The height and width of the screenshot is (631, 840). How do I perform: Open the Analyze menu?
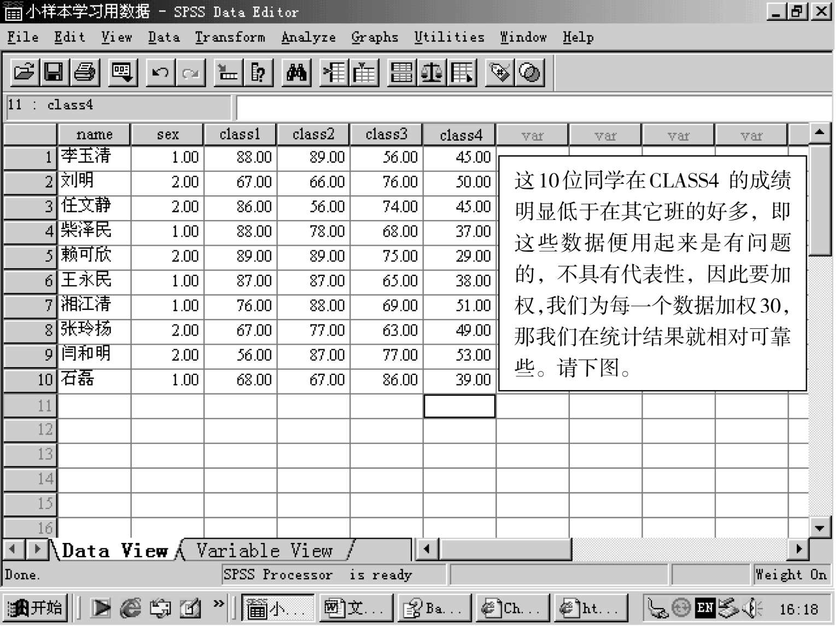(x=308, y=37)
